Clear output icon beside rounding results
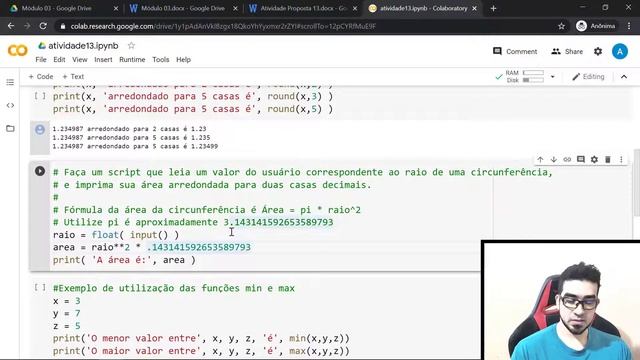This screenshot has height=360, width=640. [40, 130]
